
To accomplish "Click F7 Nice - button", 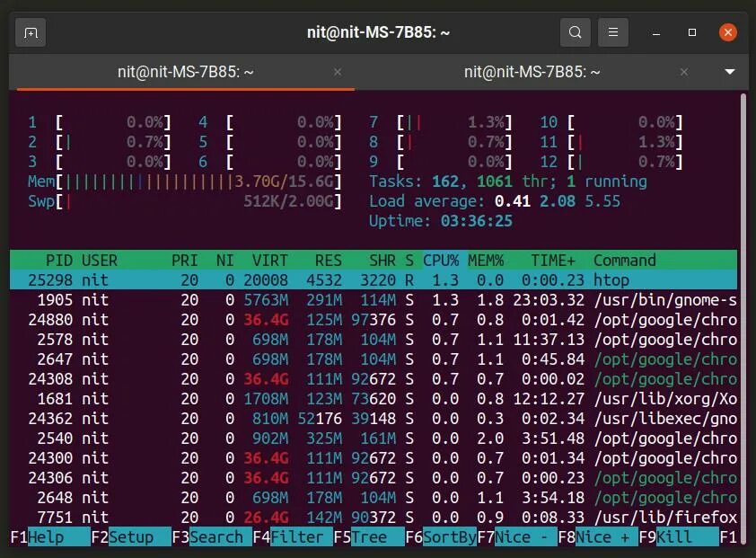I will point(517,536).
